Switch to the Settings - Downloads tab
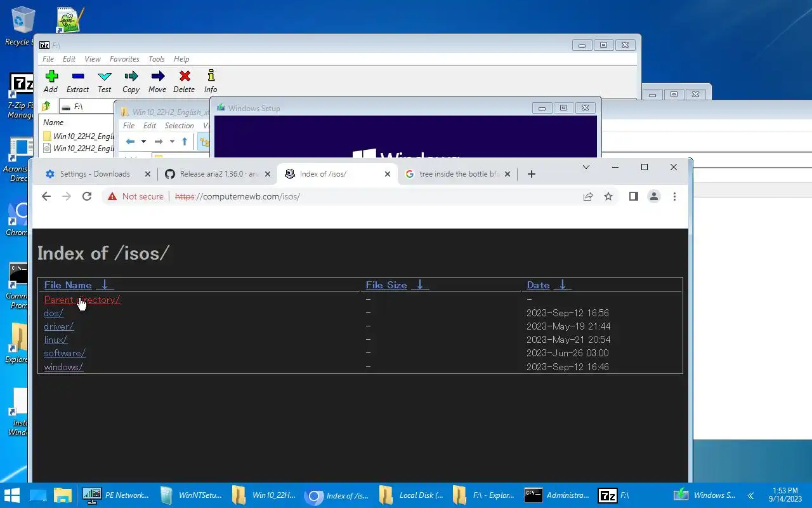This screenshot has height=508, width=812. pyautogui.click(x=95, y=174)
